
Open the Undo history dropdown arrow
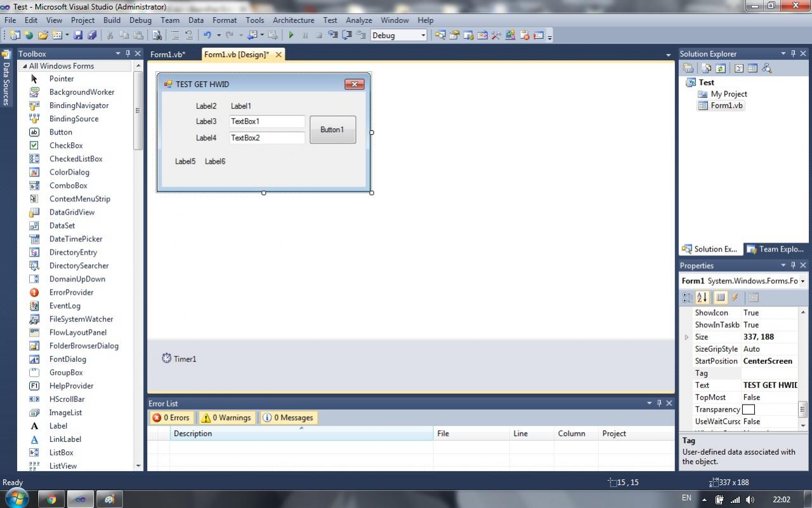tap(218, 36)
